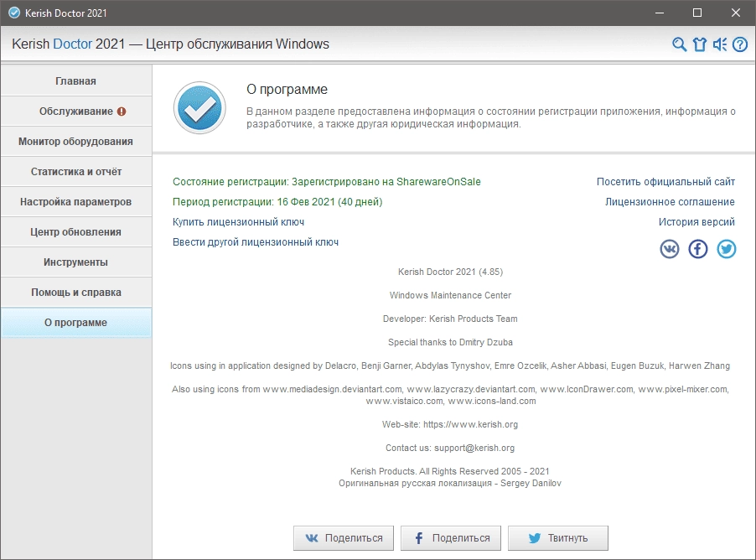The image size is (756, 560).
Task: Open the Инструменты section
Action: coord(76,262)
